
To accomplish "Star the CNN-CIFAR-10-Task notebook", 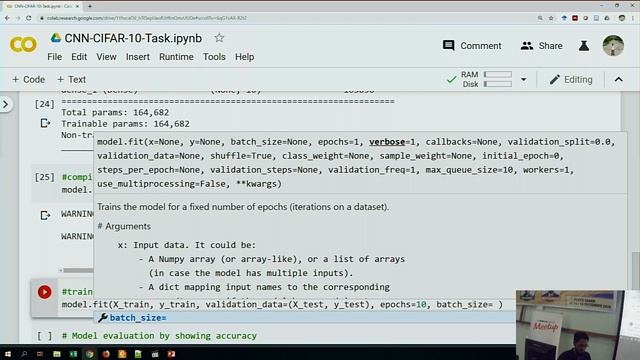I will pos(219,38).
